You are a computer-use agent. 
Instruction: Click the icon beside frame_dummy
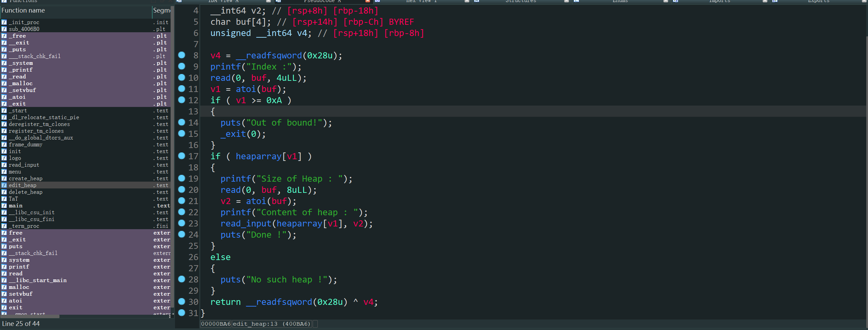[x=4, y=145]
